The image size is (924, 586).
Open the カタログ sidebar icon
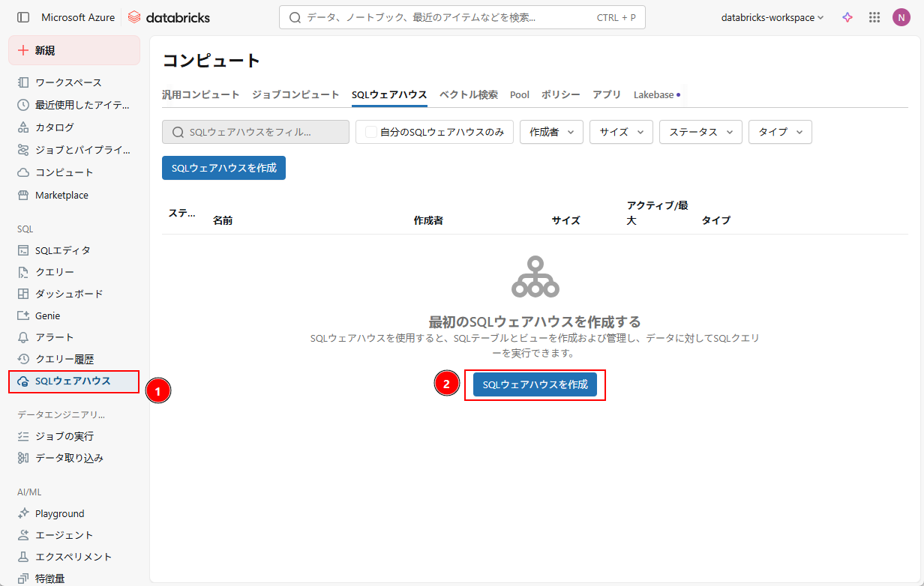[x=23, y=127]
